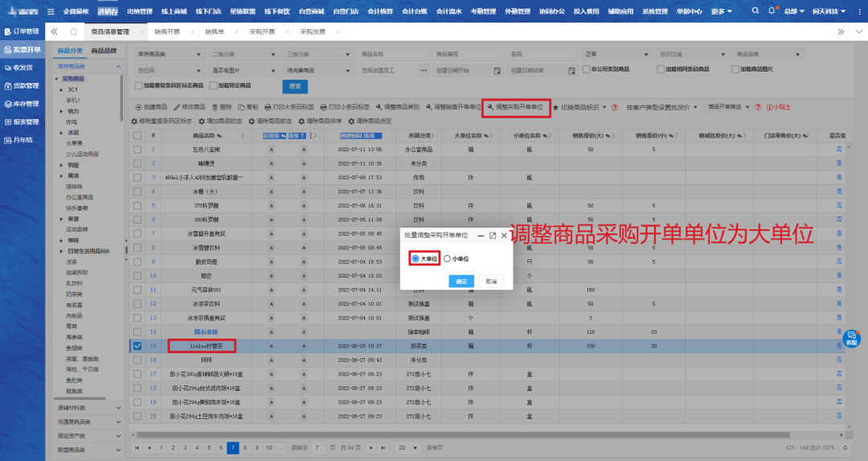Viewport: 868px width, 461px height.
Task: Uncheck the checkbox on row 15
Action: pos(137,346)
